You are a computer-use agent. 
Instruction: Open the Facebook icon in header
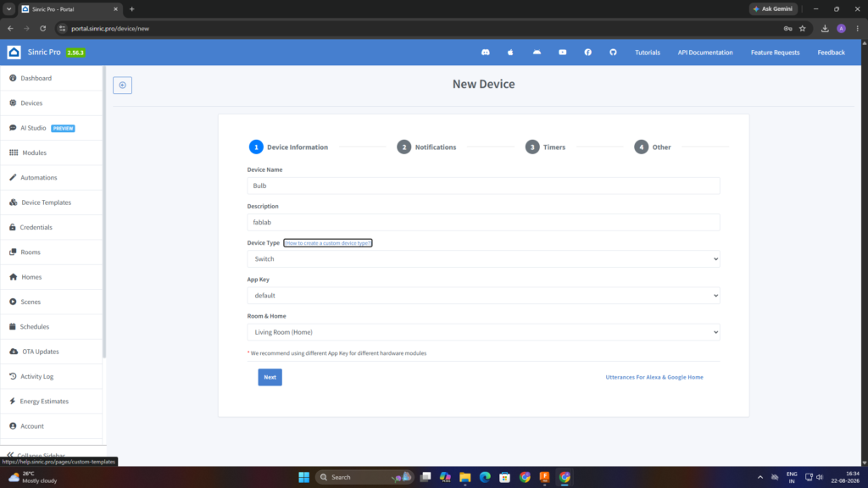pos(588,52)
